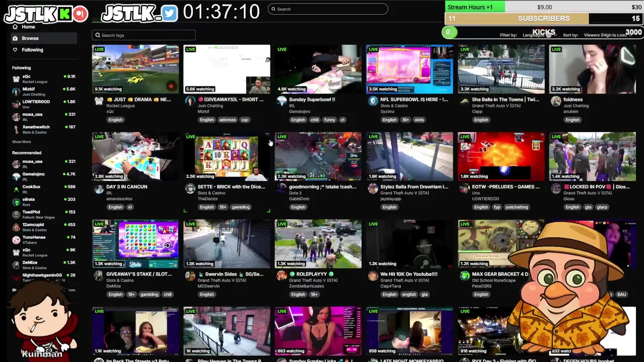Click chill tag under GIVEAWAY'S STAKE stream
The width and height of the screenshot is (644, 362).
[x=168, y=295]
